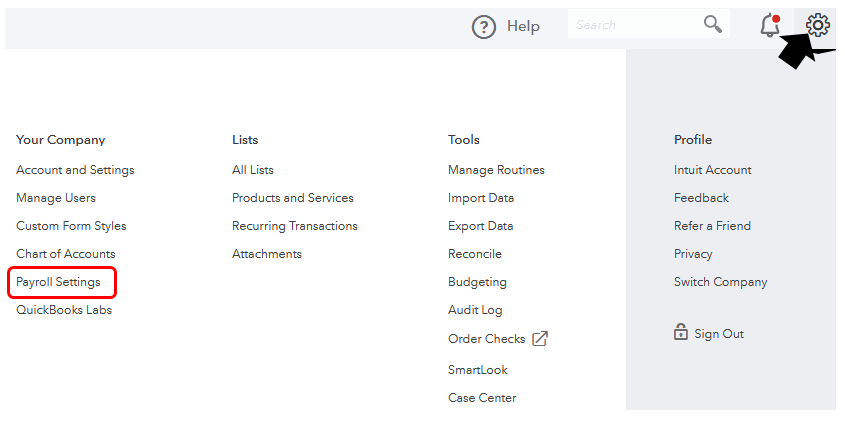Open Account and Settings
Viewport: 845px width, 421px height.
coord(75,170)
